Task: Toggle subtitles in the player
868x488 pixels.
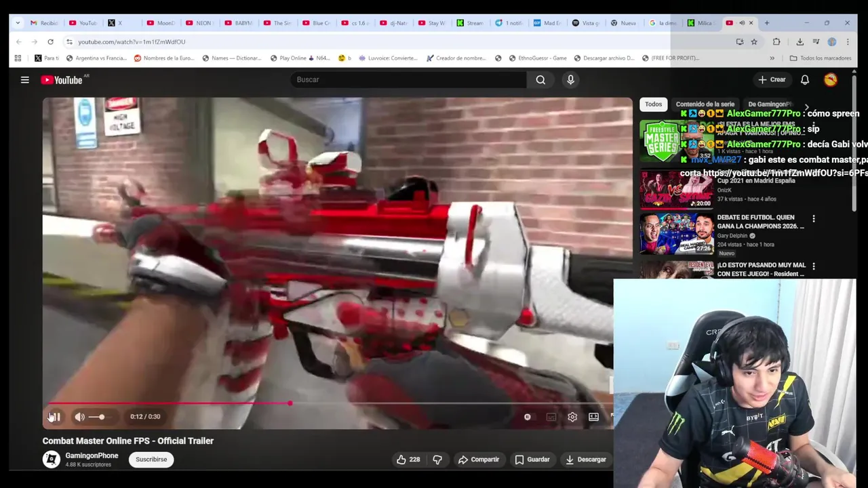Action: (x=551, y=417)
